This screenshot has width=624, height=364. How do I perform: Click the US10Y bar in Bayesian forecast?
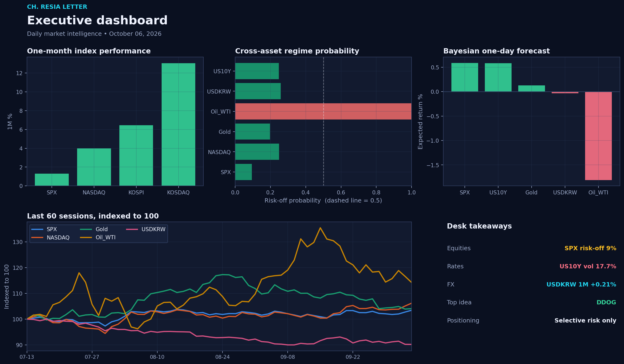point(498,78)
